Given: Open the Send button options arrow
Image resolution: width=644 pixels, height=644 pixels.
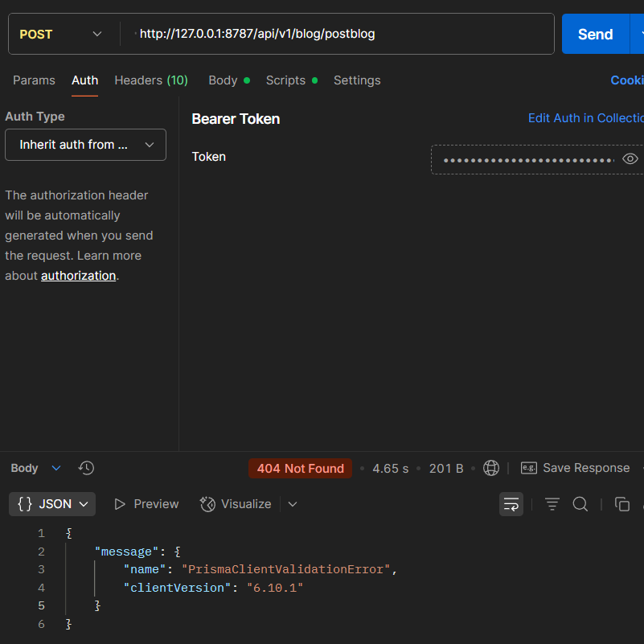Looking at the screenshot, I should (639, 34).
